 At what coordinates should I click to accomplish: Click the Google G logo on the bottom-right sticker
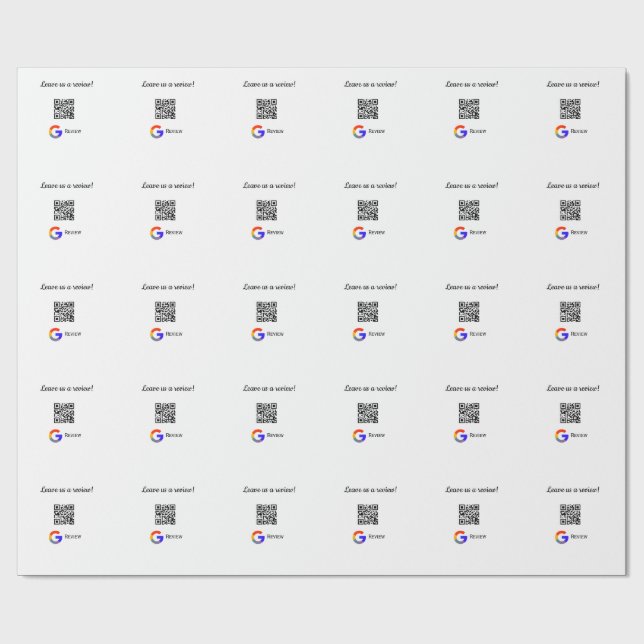(561, 537)
